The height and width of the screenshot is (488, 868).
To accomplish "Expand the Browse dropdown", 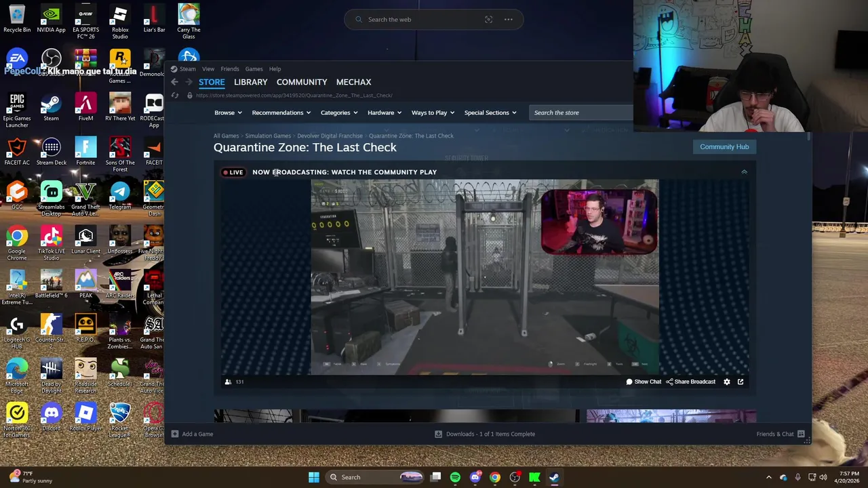I will 227,113.
